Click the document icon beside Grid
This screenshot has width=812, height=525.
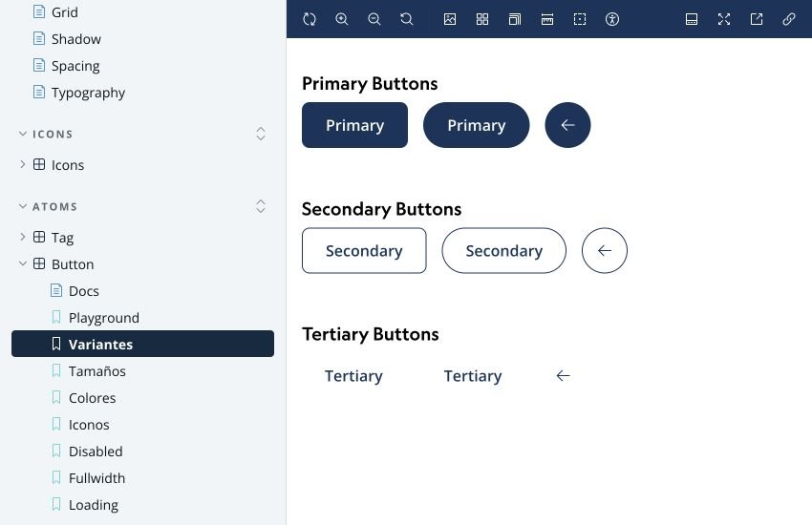(39, 11)
